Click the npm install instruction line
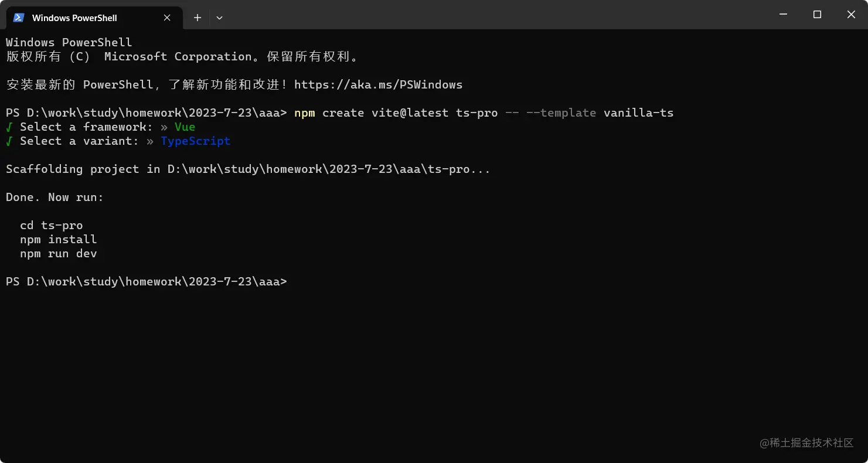This screenshot has width=868, height=463. click(x=59, y=239)
